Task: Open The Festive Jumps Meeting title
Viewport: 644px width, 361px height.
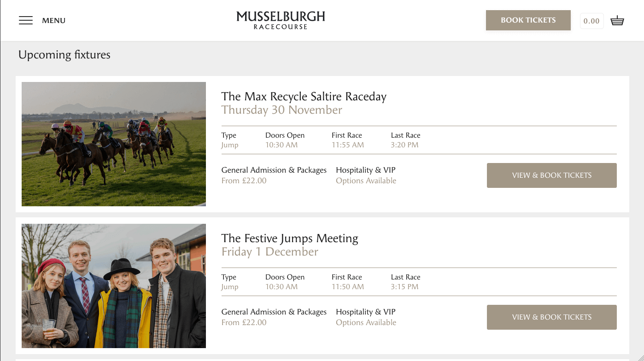Action: pyautogui.click(x=289, y=239)
